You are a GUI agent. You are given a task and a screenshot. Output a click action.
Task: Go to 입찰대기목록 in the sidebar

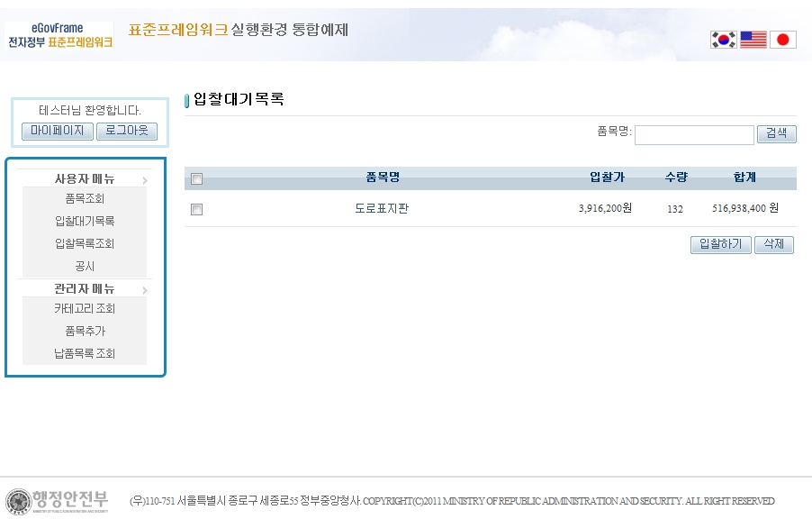(85, 221)
